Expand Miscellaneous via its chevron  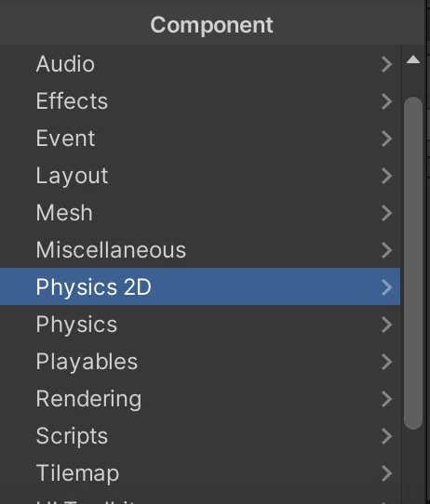[386, 250]
